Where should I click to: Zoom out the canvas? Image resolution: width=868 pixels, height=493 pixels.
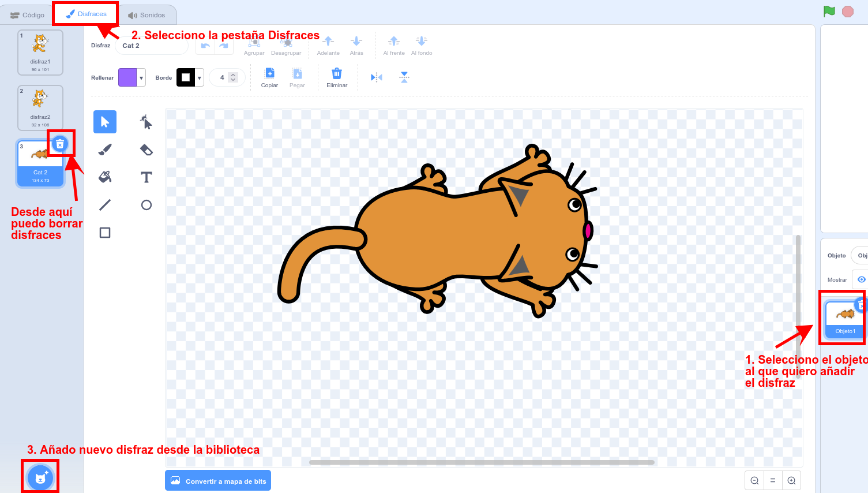[754, 480]
